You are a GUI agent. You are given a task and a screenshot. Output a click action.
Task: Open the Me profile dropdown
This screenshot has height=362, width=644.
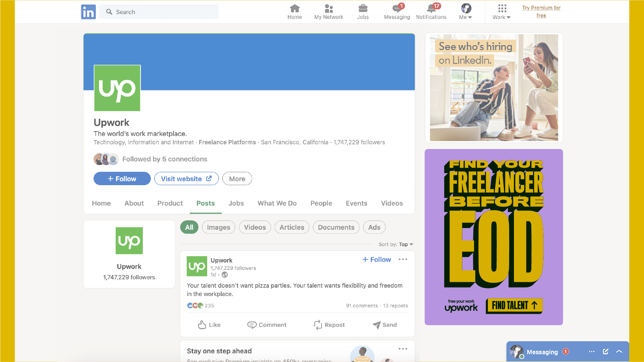(466, 12)
